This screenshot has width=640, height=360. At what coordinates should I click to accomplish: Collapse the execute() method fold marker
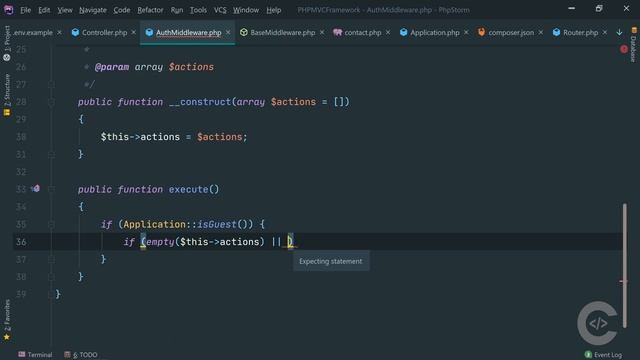pos(51,189)
